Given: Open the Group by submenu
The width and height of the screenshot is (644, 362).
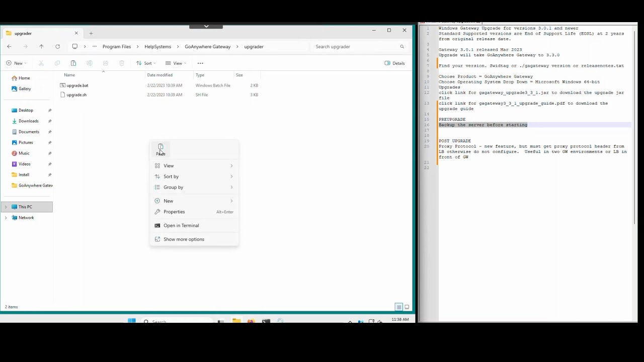Looking at the screenshot, I should [194, 187].
